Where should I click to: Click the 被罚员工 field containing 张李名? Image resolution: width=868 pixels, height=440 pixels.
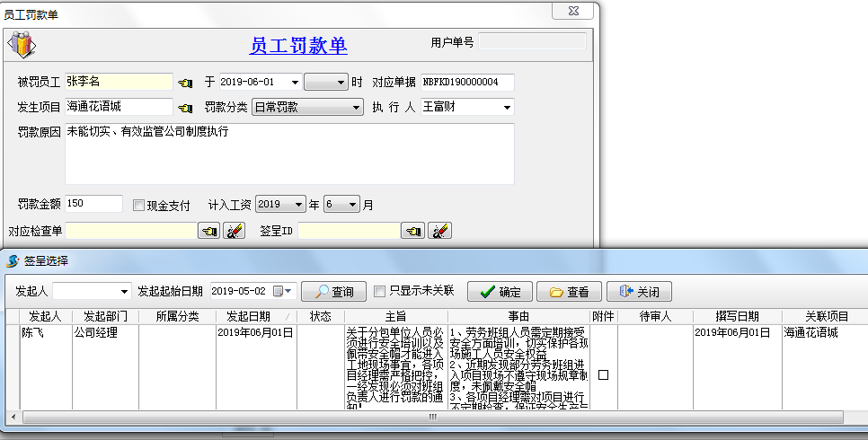click(x=119, y=82)
